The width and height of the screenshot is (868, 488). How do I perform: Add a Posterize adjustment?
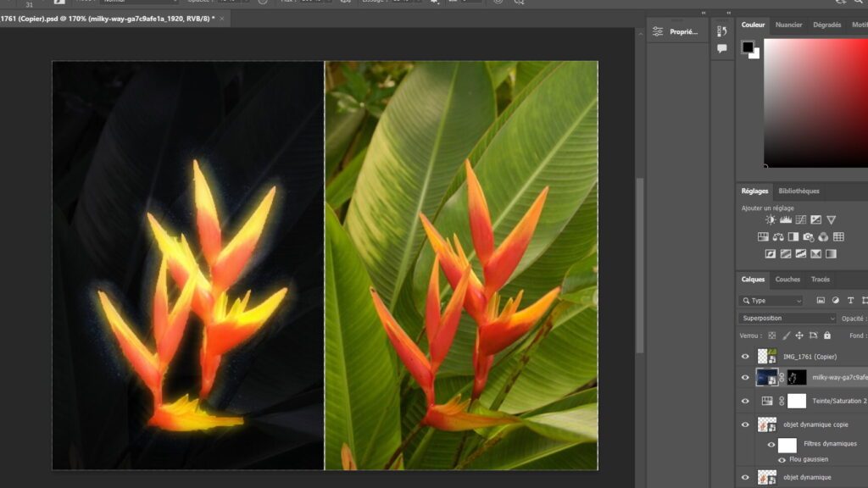click(x=786, y=254)
